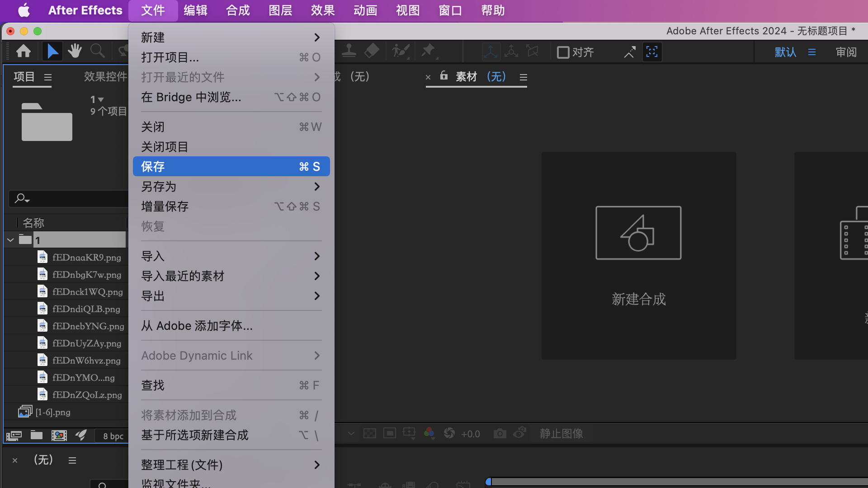This screenshot has height=488, width=868.
Task: Select the Home icon in toolbar
Action: pyautogui.click(x=23, y=51)
